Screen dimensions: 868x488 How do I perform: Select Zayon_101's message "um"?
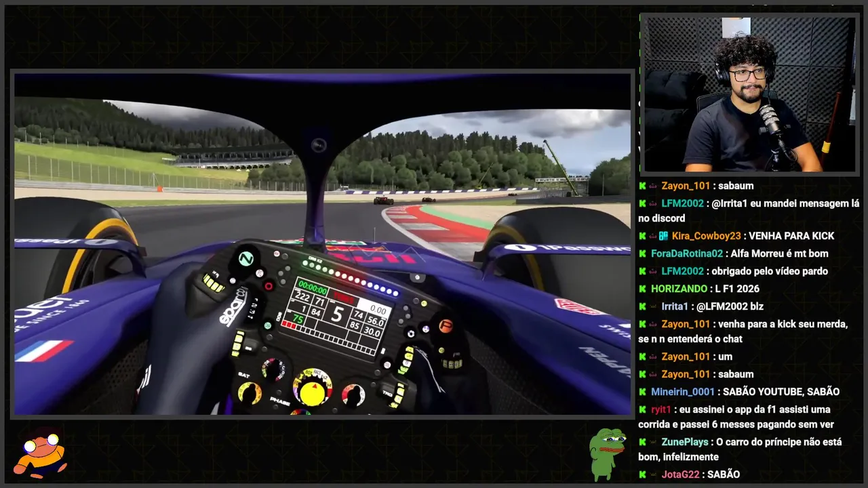coord(725,357)
